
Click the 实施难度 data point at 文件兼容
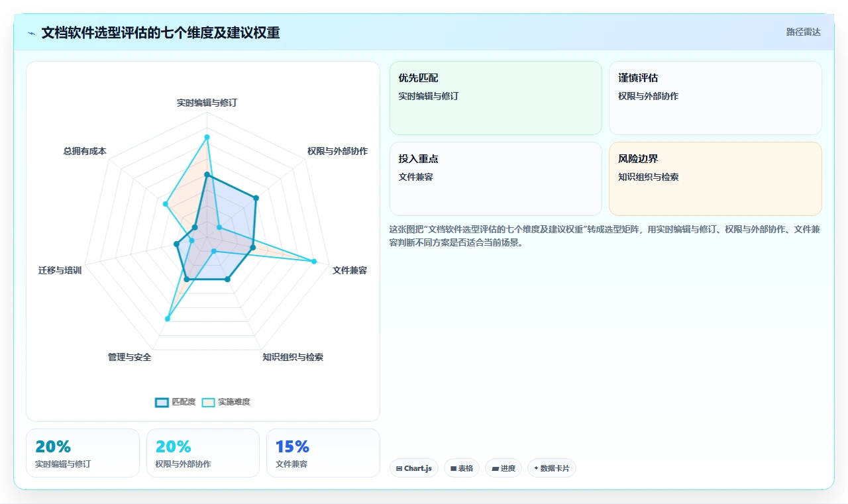314,261
